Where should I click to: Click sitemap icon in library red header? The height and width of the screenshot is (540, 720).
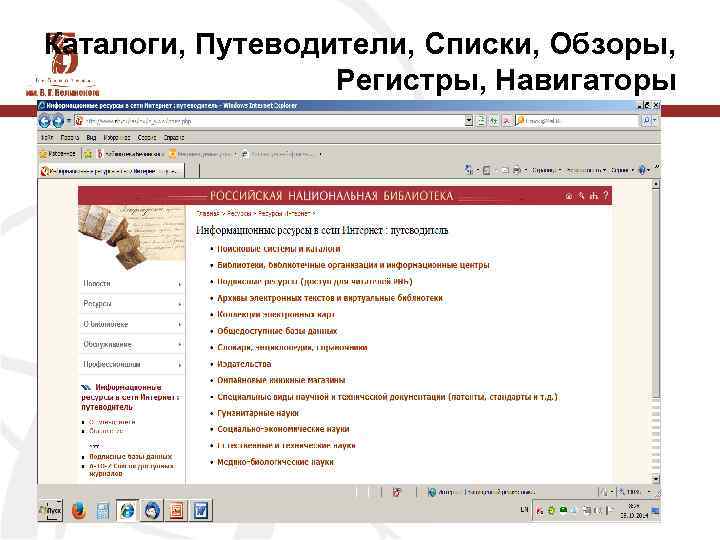pos(594,196)
